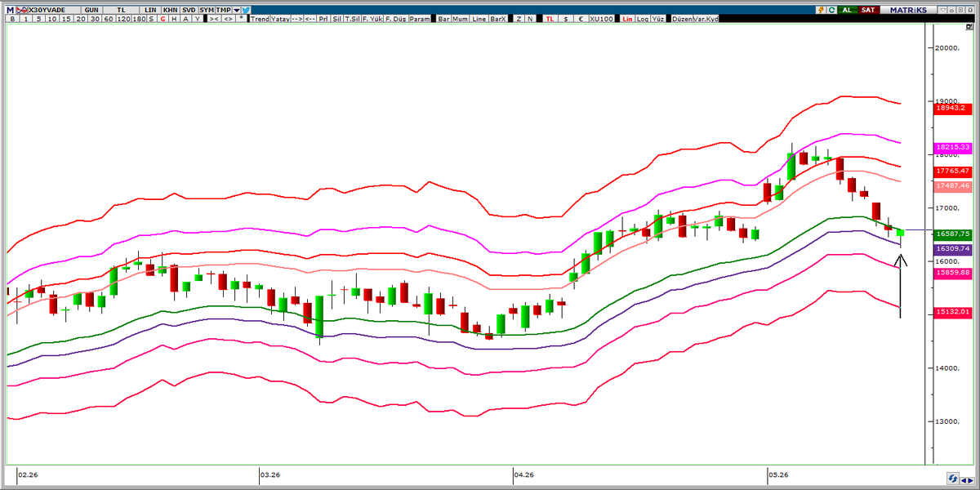Click the Z toolbar button

pyautogui.click(x=519, y=19)
